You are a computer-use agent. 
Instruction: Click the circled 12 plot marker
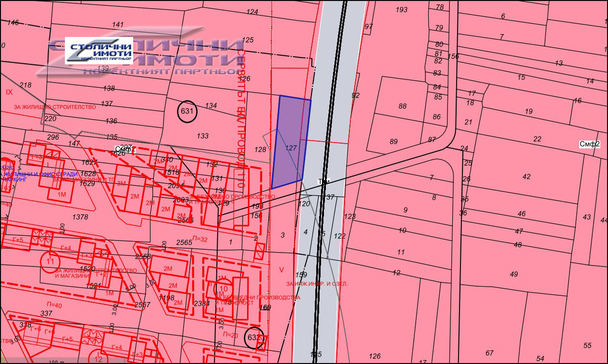pos(99,359)
